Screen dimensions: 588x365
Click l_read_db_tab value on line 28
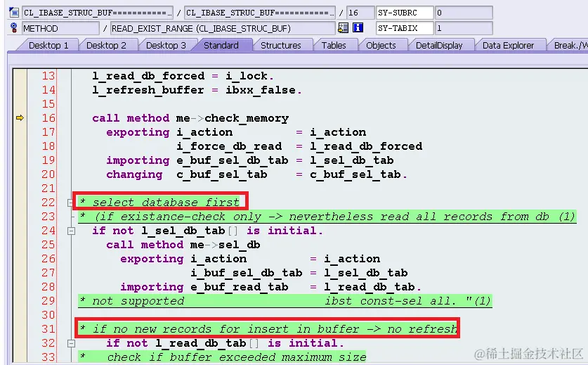pos(370,287)
